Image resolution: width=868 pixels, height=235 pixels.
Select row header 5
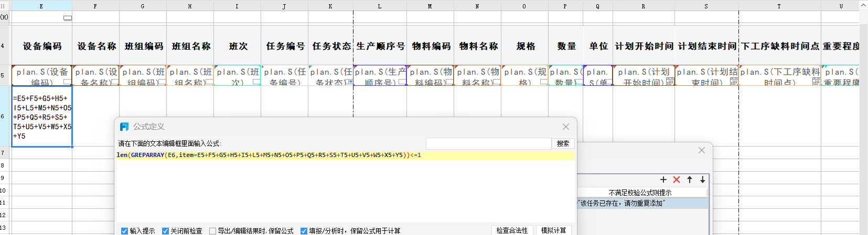(3, 75)
